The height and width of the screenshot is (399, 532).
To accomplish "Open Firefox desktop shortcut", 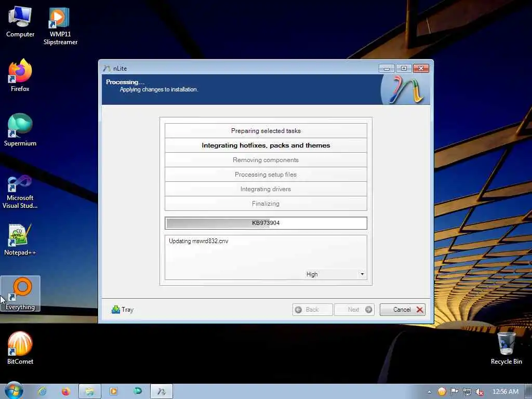I will (20, 75).
